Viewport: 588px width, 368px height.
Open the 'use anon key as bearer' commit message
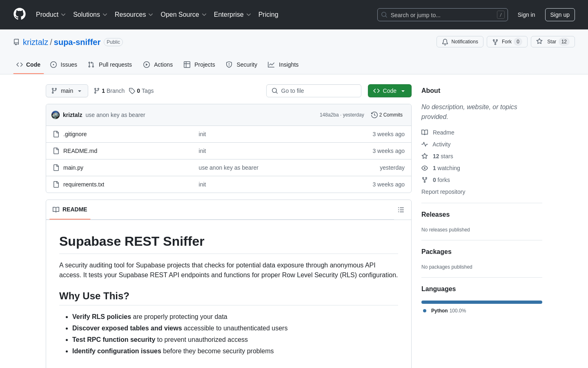115,115
